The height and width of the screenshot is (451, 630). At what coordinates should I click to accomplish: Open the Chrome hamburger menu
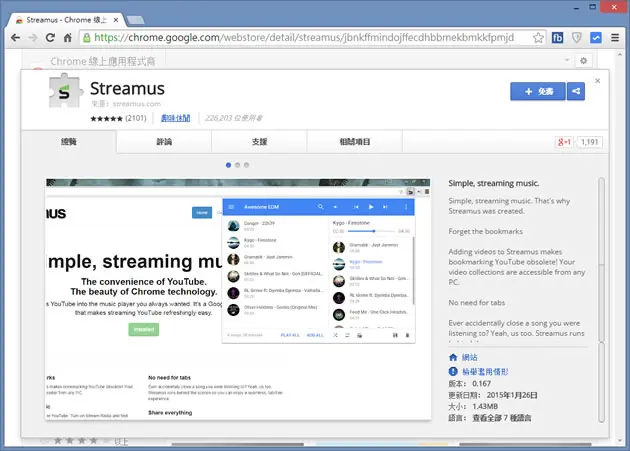(x=615, y=38)
